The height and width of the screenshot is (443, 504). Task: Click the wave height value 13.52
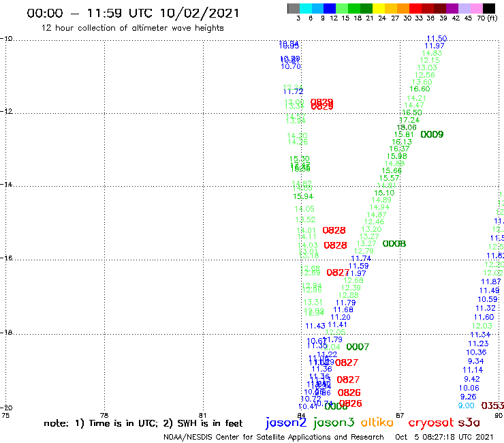click(305, 219)
